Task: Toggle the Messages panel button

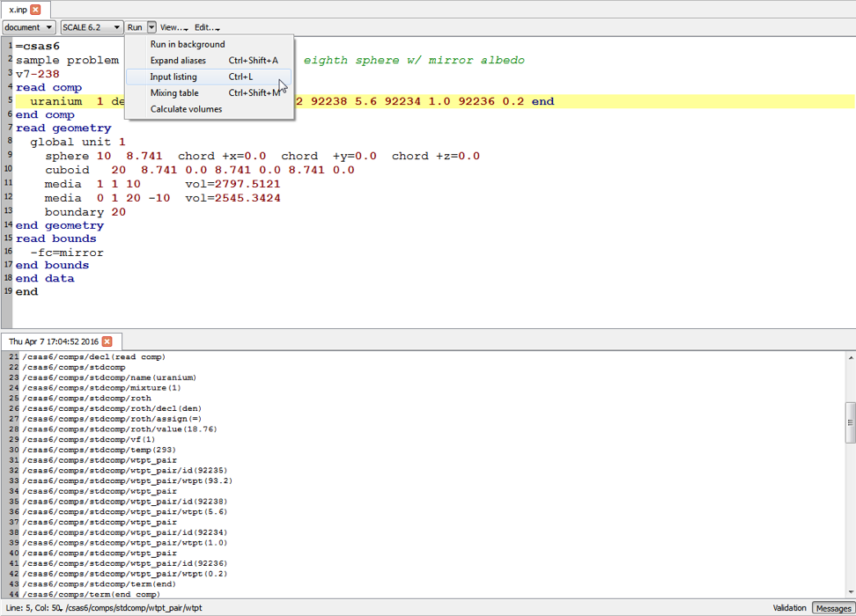Action: [833, 608]
